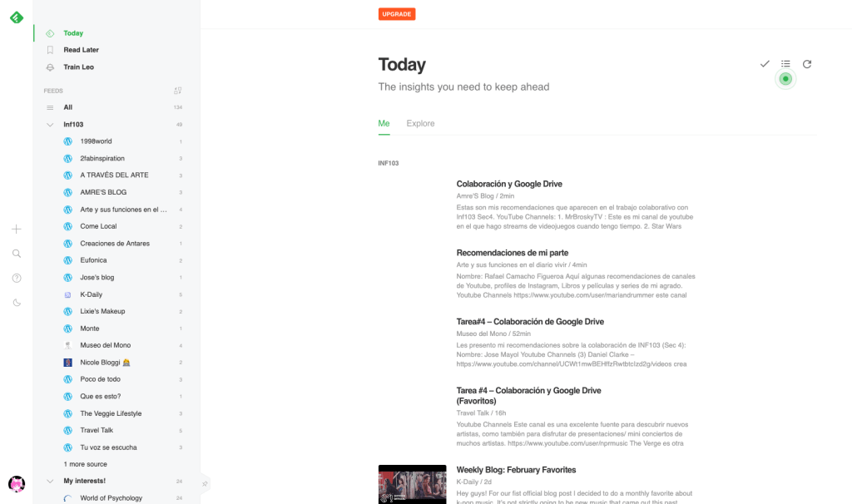Collapse the Inf103 feed folder
Screen dimensions: 852x504
point(50,125)
